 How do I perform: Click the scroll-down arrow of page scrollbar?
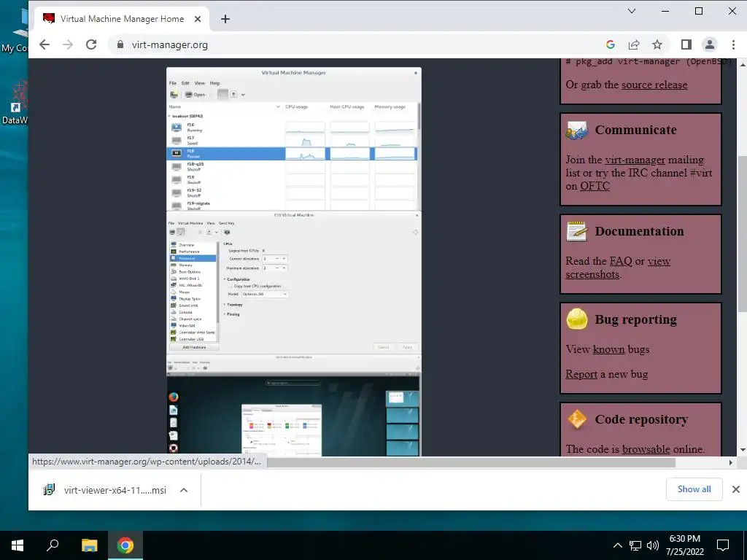tap(742, 450)
